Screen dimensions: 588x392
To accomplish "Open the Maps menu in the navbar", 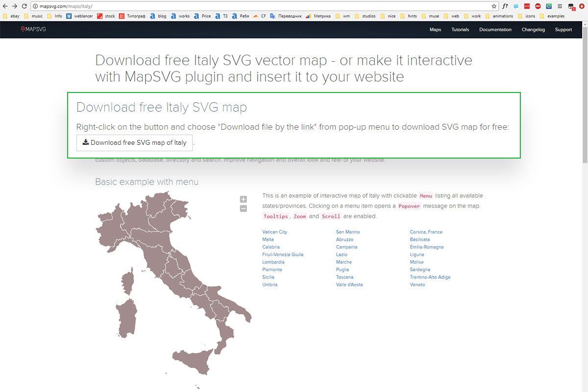I will [x=435, y=29].
